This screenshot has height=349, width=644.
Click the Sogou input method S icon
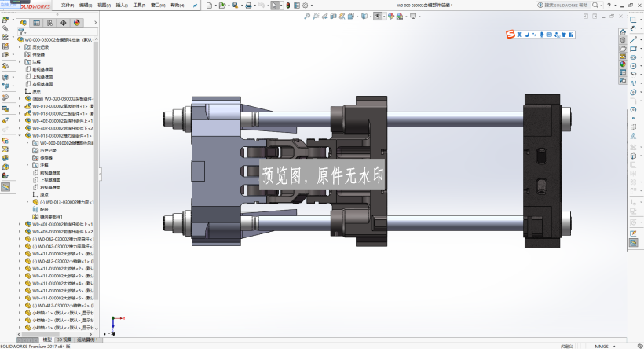tap(510, 35)
